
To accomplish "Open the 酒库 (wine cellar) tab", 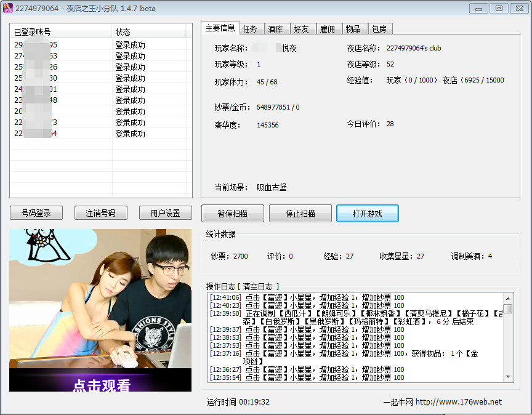I will pyautogui.click(x=278, y=28).
